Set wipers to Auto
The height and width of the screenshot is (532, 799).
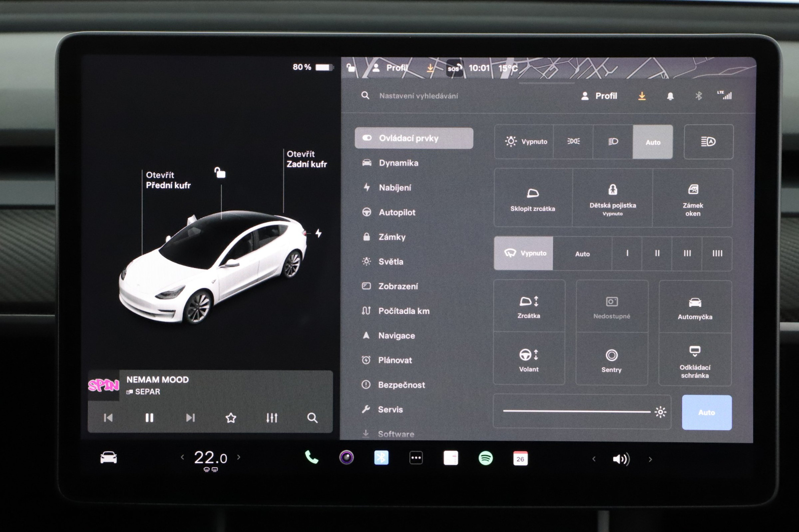582,254
